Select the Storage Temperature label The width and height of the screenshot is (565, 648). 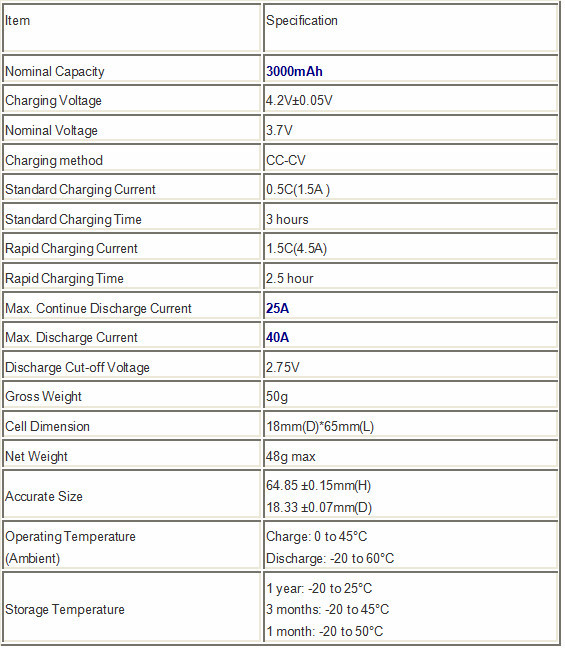tap(65, 610)
